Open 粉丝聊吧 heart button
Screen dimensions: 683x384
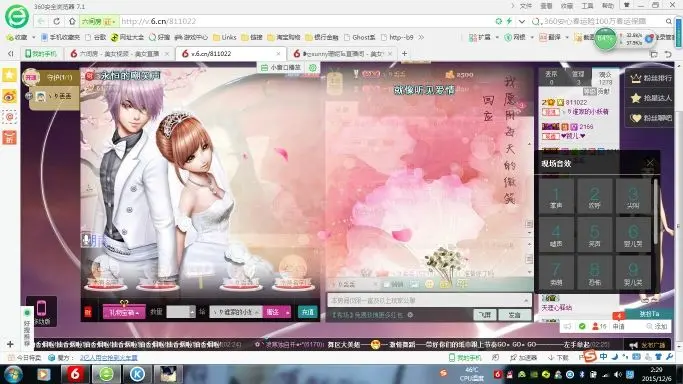tap(651, 118)
